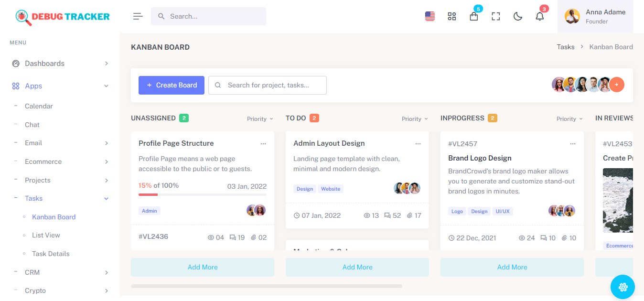Click the orange add member plus icon
The height and width of the screenshot is (301, 644).
click(x=617, y=85)
